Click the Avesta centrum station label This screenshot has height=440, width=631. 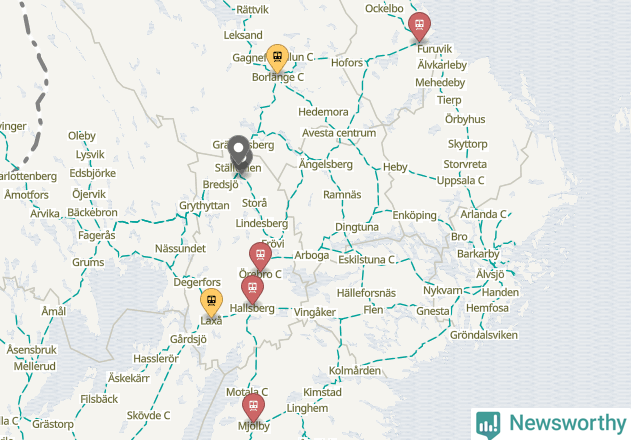(339, 133)
